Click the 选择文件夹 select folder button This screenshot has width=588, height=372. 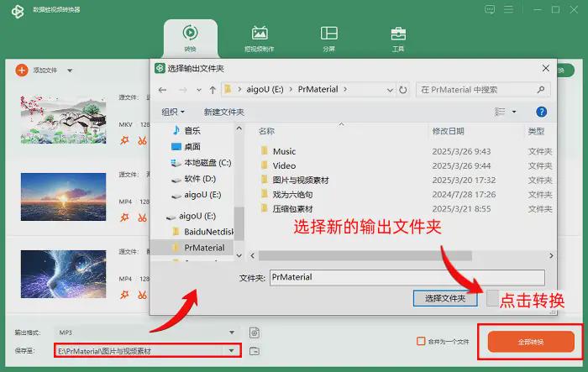pyautogui.click(x=444, y=298)
